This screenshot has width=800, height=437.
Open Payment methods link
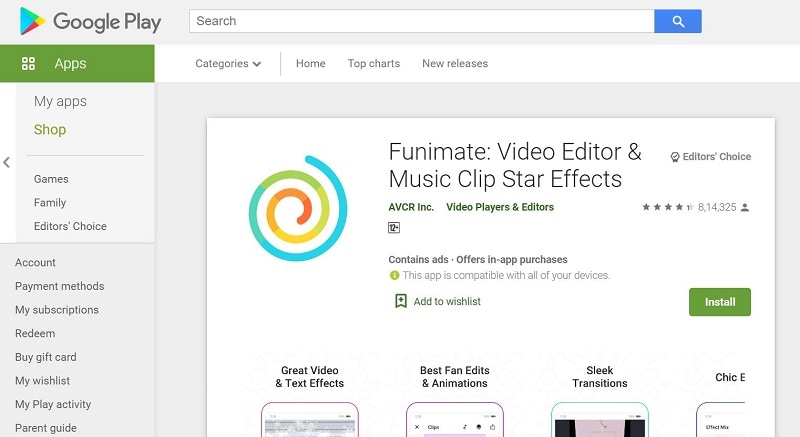[x=59, y=286]
